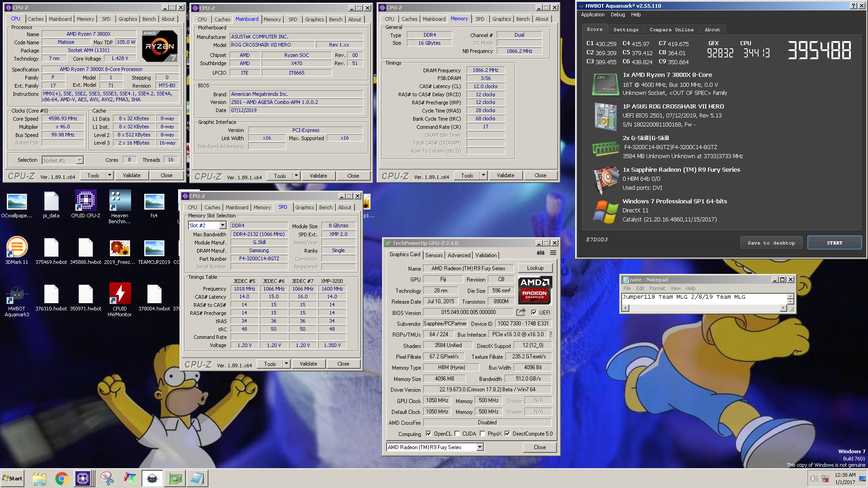Click the volume icon in system tray
The image size is (868, 488).
point(814,479)
